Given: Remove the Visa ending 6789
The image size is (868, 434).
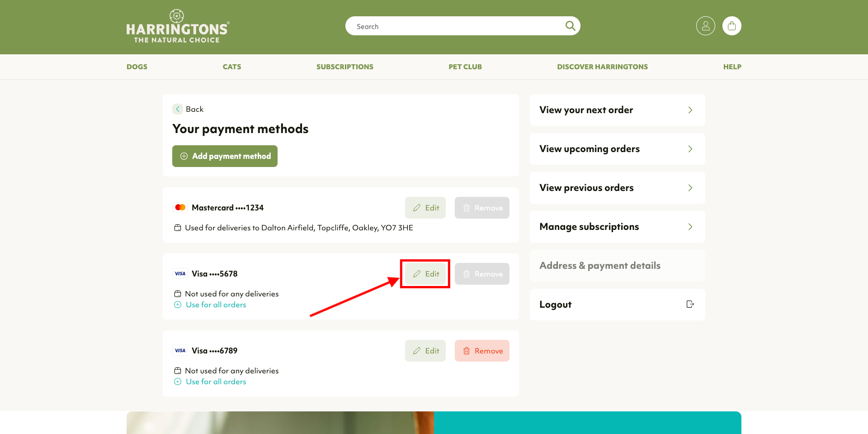Looking at the screenshot, I should click(482, 351).
